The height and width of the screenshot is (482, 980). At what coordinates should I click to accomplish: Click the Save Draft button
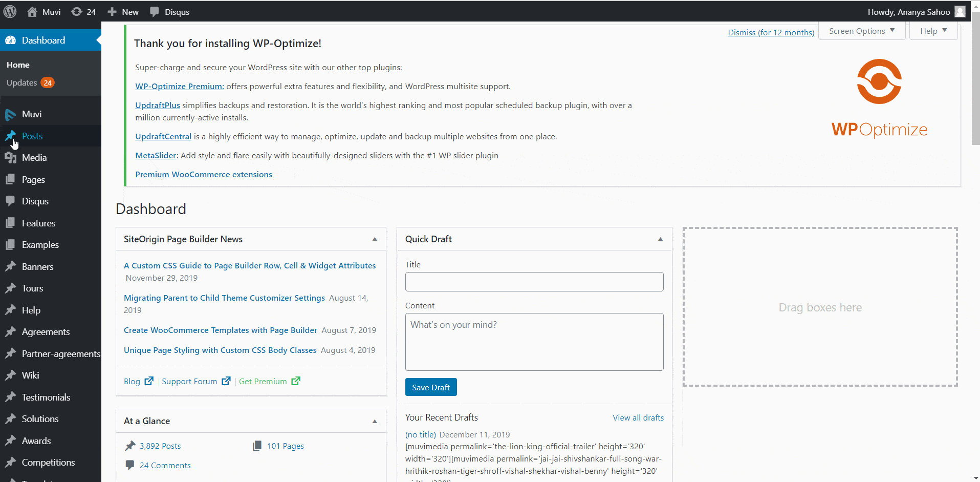click(x=431, y=387)
